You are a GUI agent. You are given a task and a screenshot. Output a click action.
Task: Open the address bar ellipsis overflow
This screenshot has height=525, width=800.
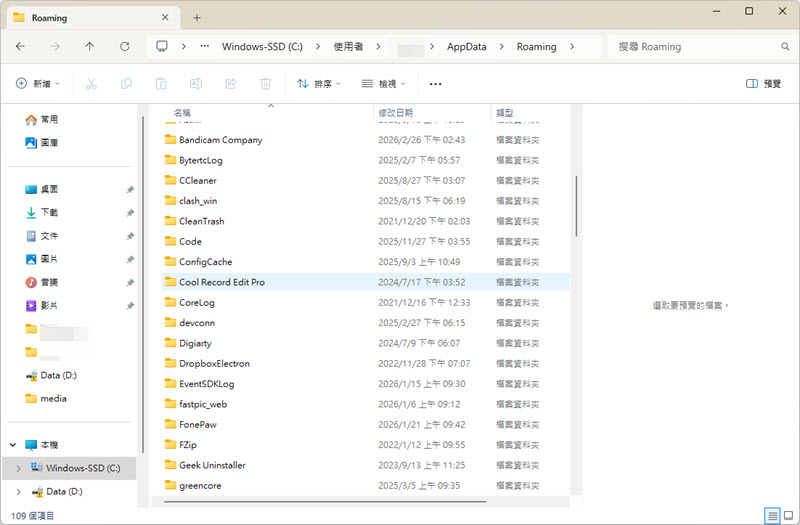205,46
